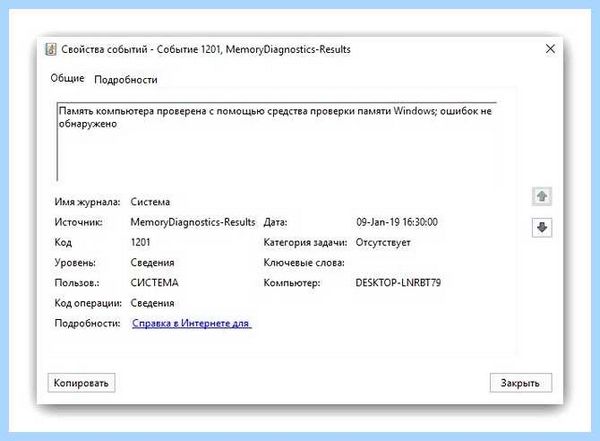The image size is (600, 441).
Task: Switch to the Общие tab
Action: click(x=67, y=78)
